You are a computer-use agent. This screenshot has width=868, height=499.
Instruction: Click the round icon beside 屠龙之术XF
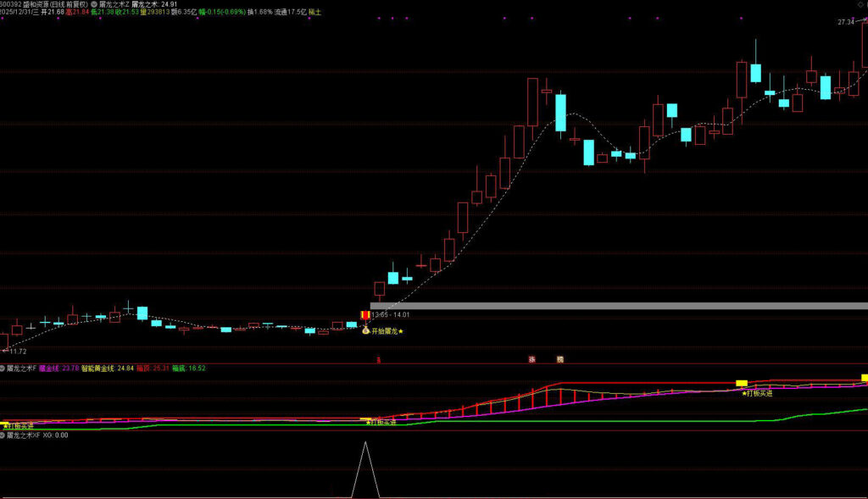[x=3, y=435]
